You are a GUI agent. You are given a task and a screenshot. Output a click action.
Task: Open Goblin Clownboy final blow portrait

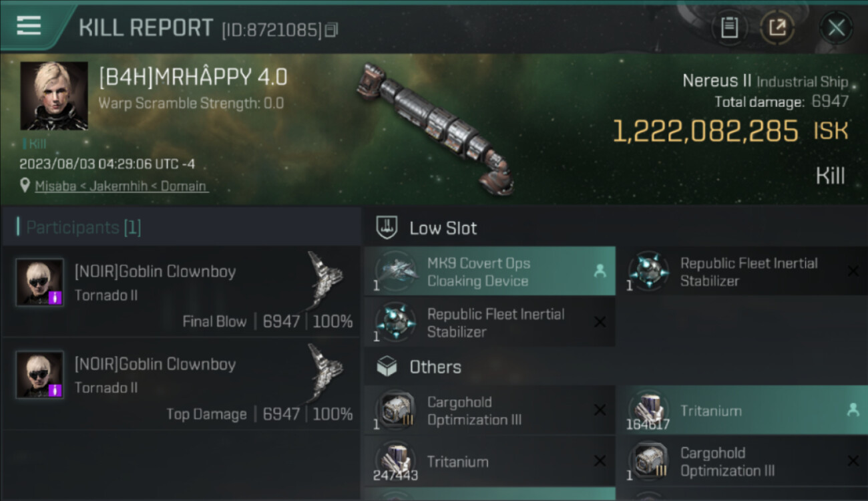(40, 283)
